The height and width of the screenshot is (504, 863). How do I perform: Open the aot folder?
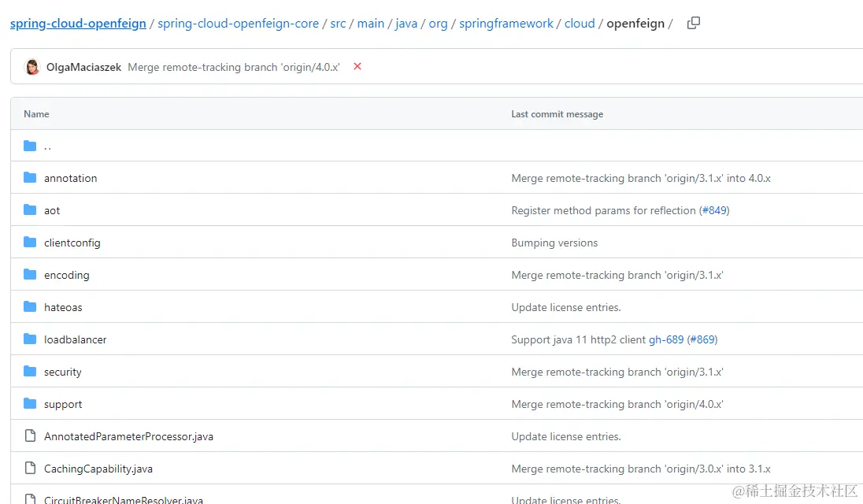coord(52,211)
